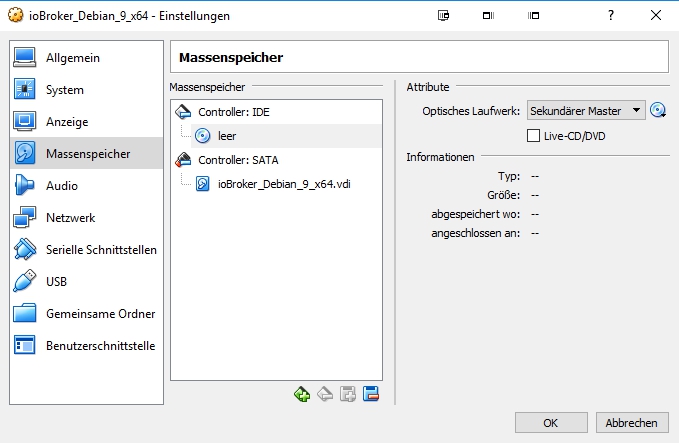This screenshot has height=443, width=679.
Task: Click the 'Optisches Laufwerk:' label
Action: click(x=471, y=111)
